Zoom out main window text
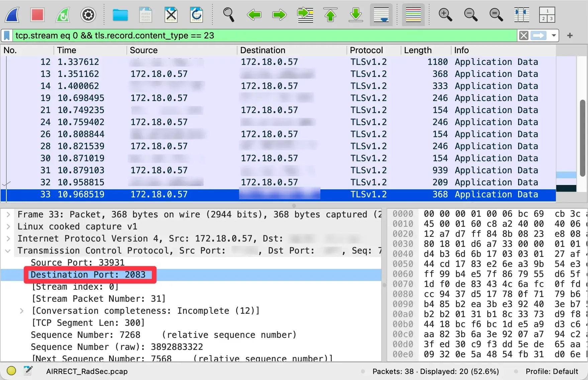 coord(471,15)
